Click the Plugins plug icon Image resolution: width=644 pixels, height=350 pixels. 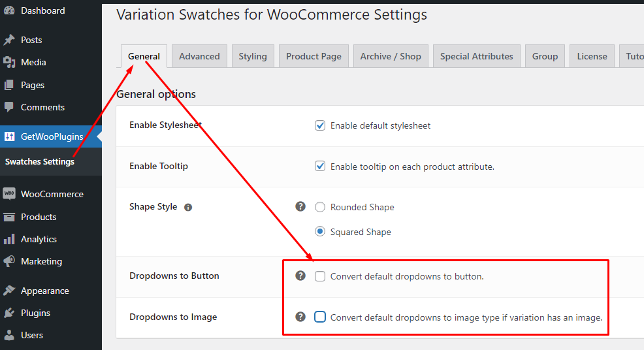[9, 313]
